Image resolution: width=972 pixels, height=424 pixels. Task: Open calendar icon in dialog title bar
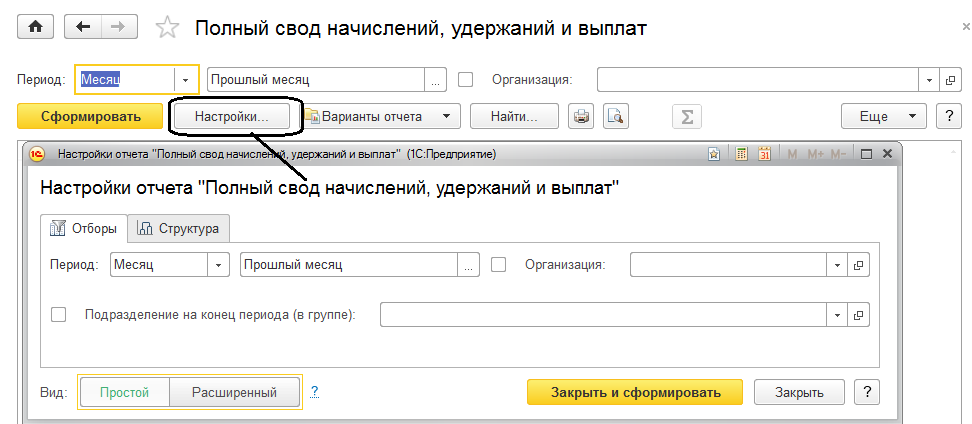tap(765, 154)
